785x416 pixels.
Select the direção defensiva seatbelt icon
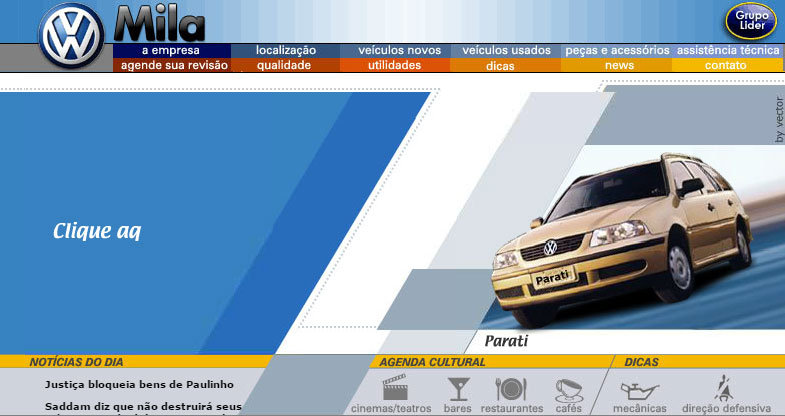click(x=724, y=388)
